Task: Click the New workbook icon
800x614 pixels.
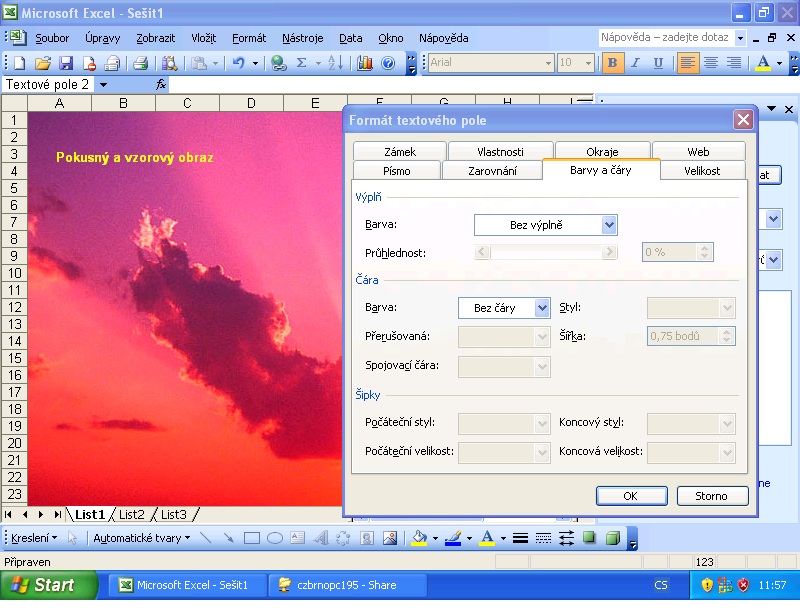Action: click(19, 63)
